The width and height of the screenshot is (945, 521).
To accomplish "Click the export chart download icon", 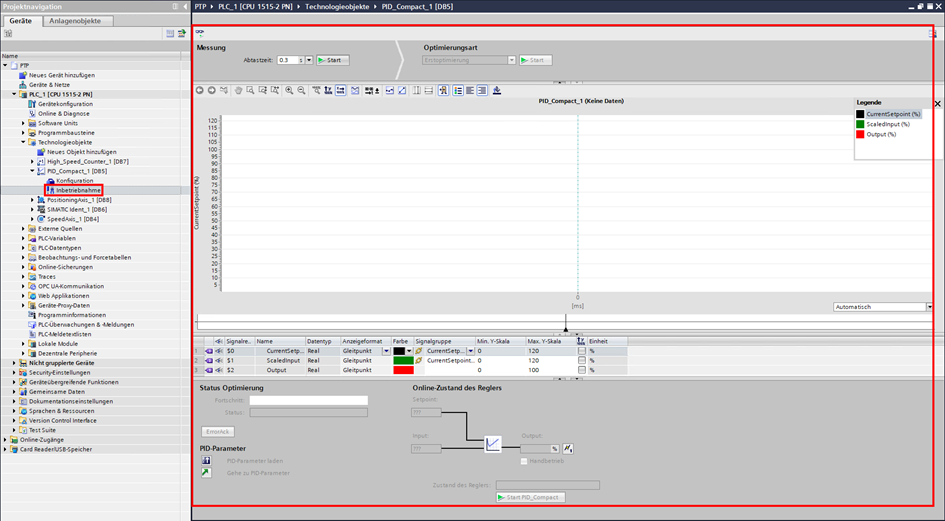I will point(497,90).
